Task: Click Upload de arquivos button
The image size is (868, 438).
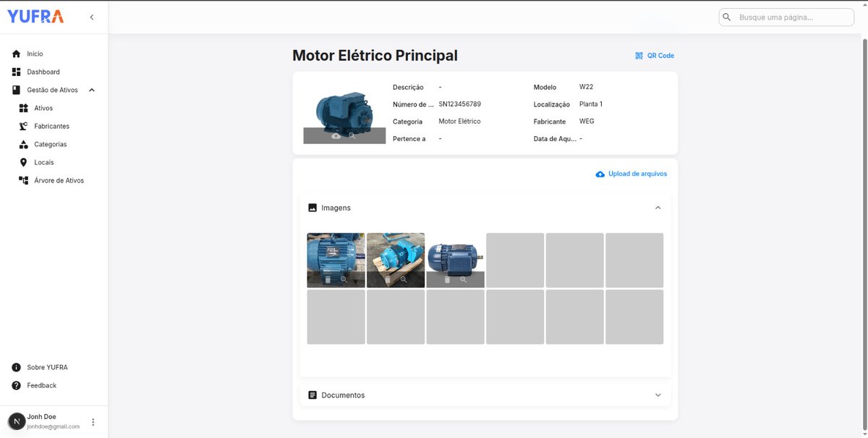Action: (631, 174)
